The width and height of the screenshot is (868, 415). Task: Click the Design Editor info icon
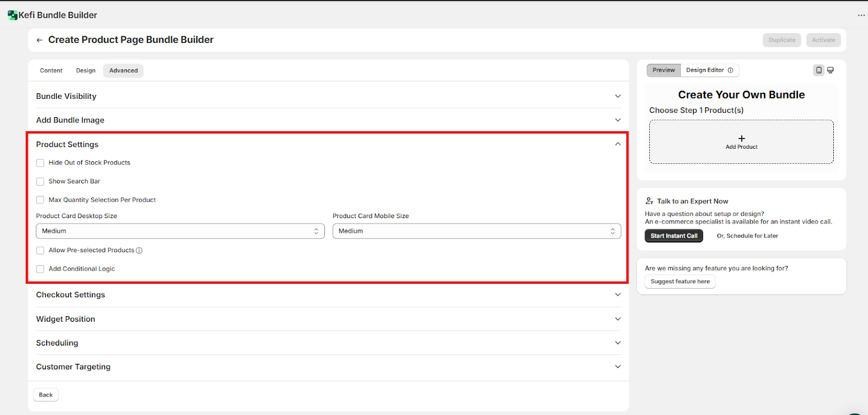[730, 70]
